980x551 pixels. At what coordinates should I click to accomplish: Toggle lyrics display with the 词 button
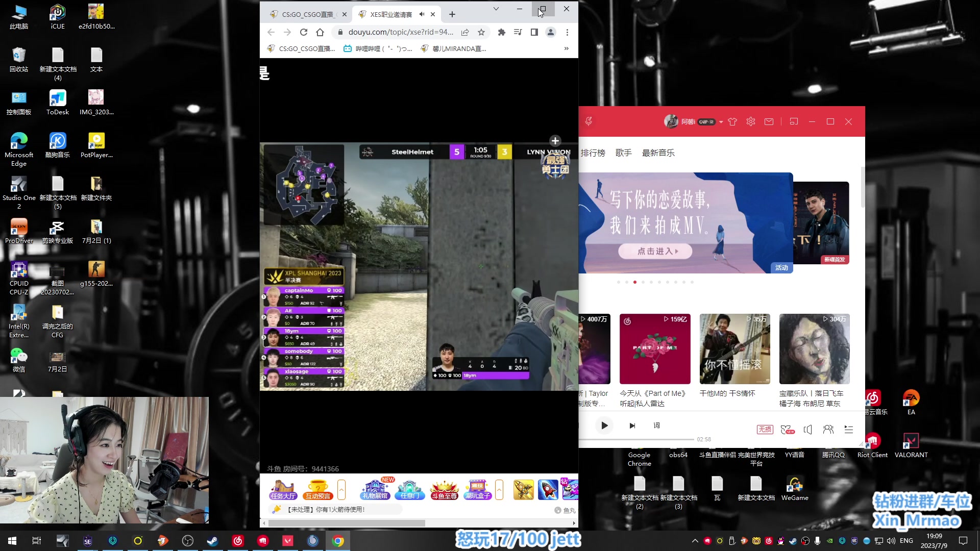656,425
